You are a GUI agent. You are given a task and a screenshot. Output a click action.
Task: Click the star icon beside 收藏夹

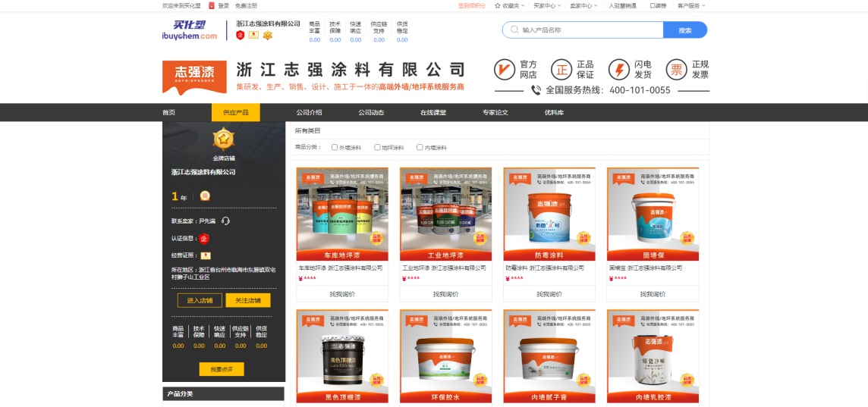497,5
